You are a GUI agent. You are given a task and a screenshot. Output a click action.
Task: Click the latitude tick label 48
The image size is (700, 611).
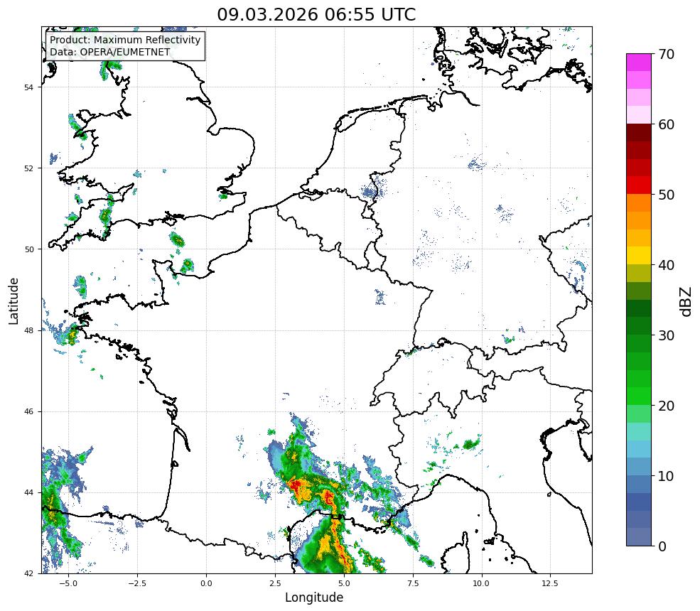coord(28,330)
